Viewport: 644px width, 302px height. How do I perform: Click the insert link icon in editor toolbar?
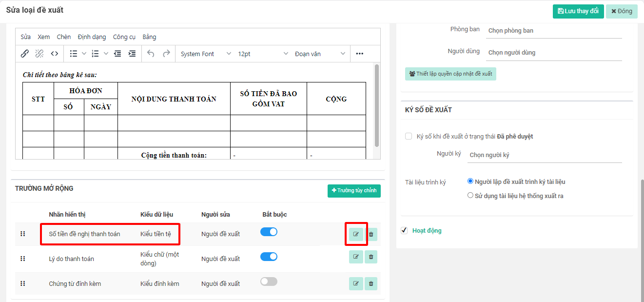(x=25, y=54)
